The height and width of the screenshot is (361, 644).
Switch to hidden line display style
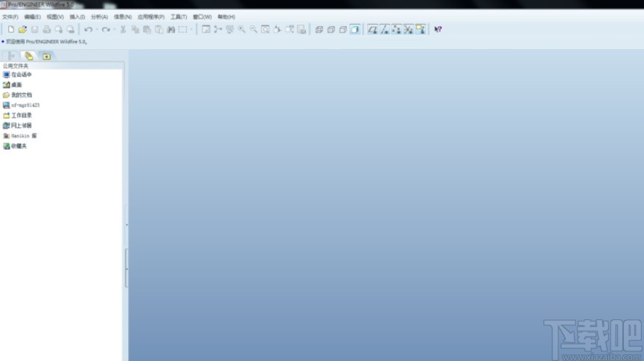click(331, 29)
